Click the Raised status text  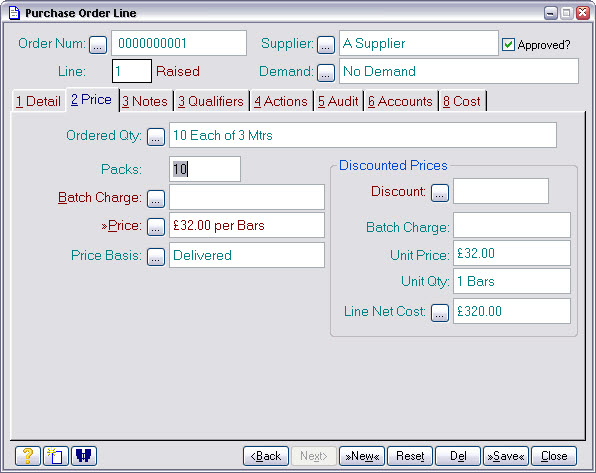178,71
